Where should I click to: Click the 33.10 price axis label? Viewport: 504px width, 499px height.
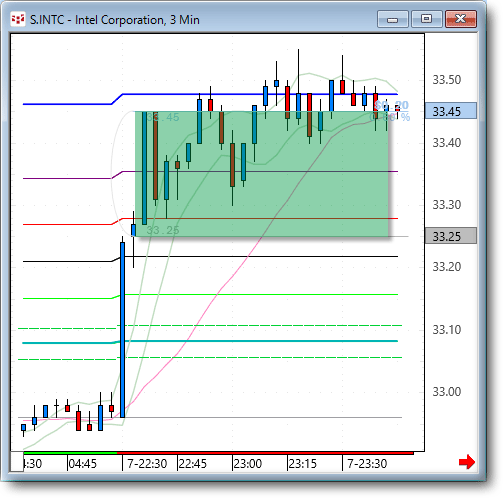coord(447,330)
